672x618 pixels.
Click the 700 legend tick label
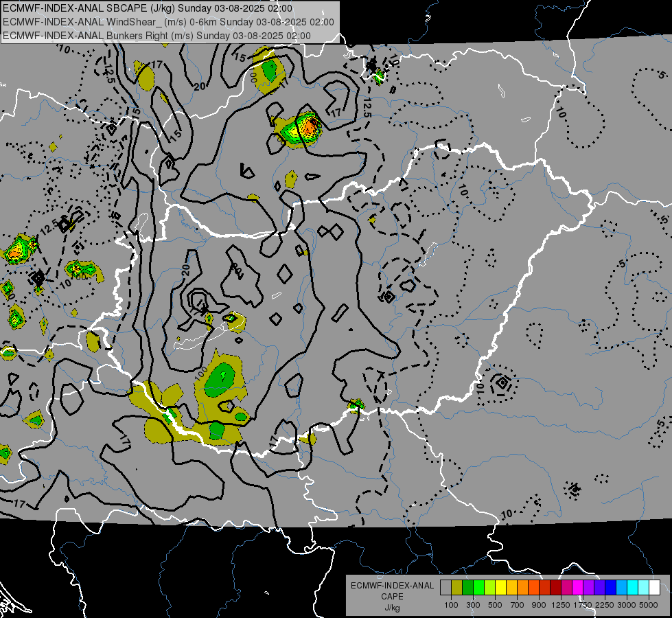pyautogui.click(x=518, y=605)
